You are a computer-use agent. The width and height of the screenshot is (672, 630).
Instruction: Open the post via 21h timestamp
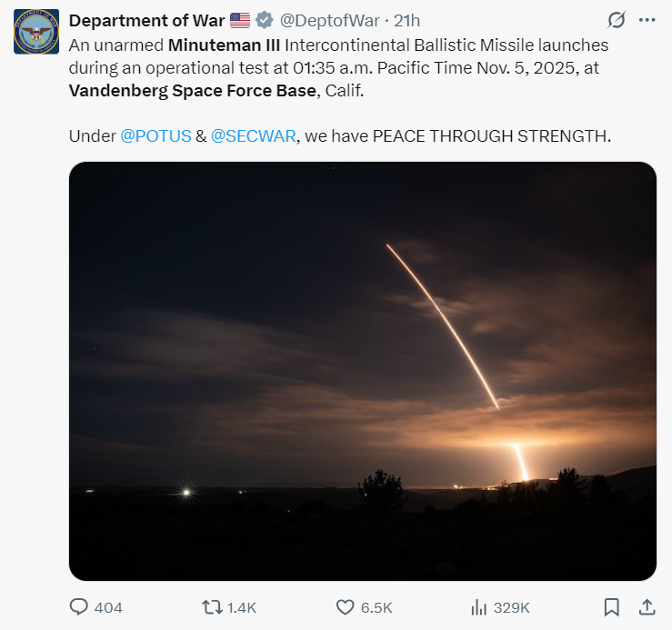pyautogui.click(x=406, y=21)
